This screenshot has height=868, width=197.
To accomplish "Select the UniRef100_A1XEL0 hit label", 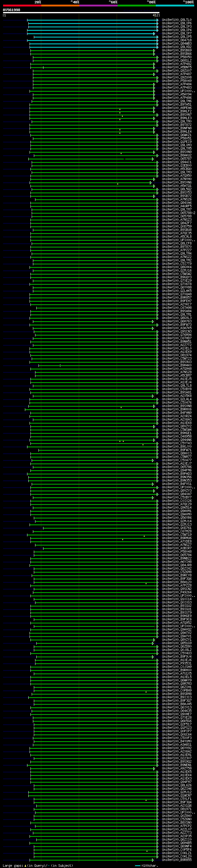I will [176, 349].
